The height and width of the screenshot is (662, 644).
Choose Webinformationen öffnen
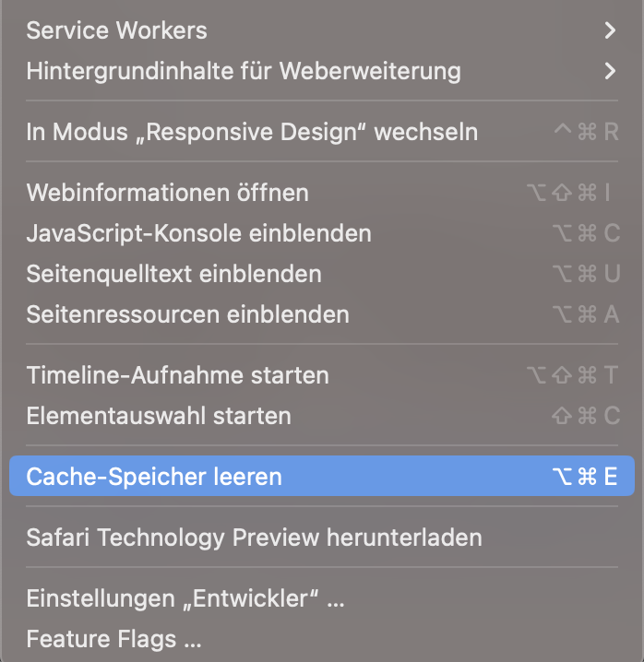[168, 193]
